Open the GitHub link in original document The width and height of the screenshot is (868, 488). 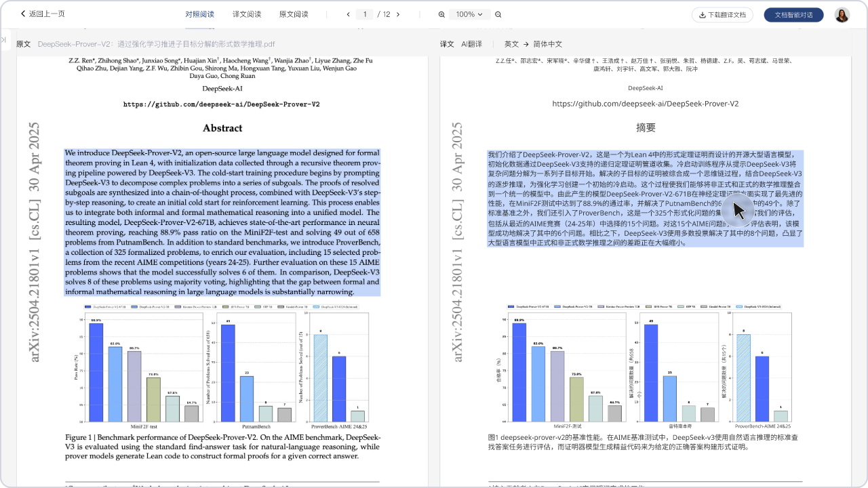click(x=222, y=104)
